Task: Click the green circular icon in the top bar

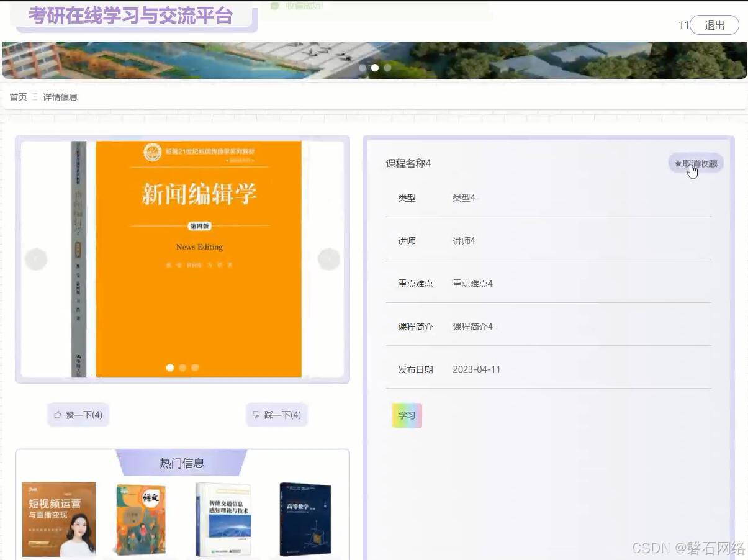Action: [275, 5]
